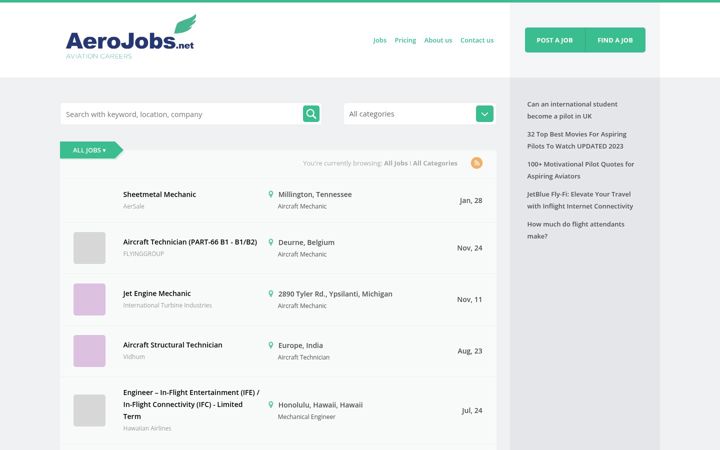The height and width of the screenshot is (450, 720).
Task: Click the Jan, 28 date
Action: pyautogui.click(x=471, y=200)
